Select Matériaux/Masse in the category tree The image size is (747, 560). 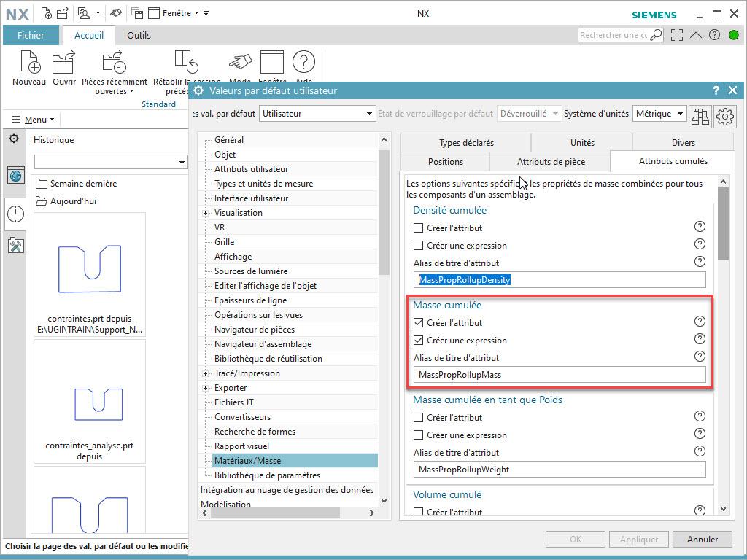coord(247,461)
